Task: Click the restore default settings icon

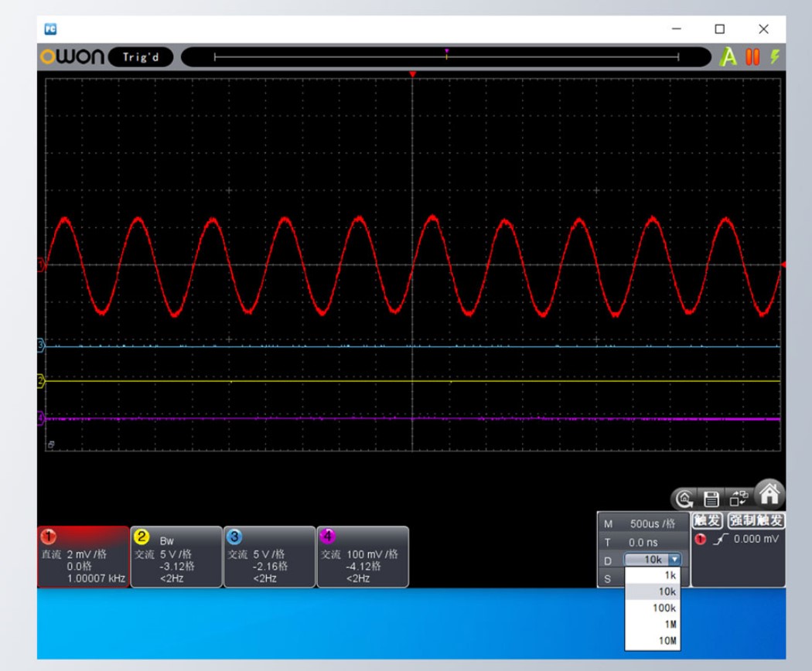Action: [684, 499]
